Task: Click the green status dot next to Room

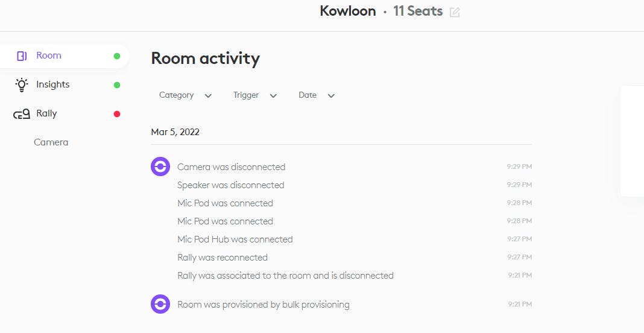Action: (117, 56)
